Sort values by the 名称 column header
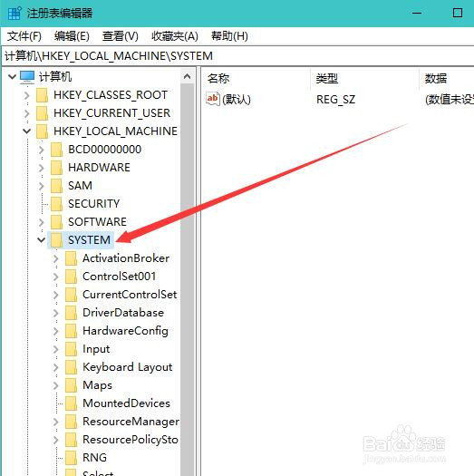Screen dimensions: 474x476 point(256,79)
